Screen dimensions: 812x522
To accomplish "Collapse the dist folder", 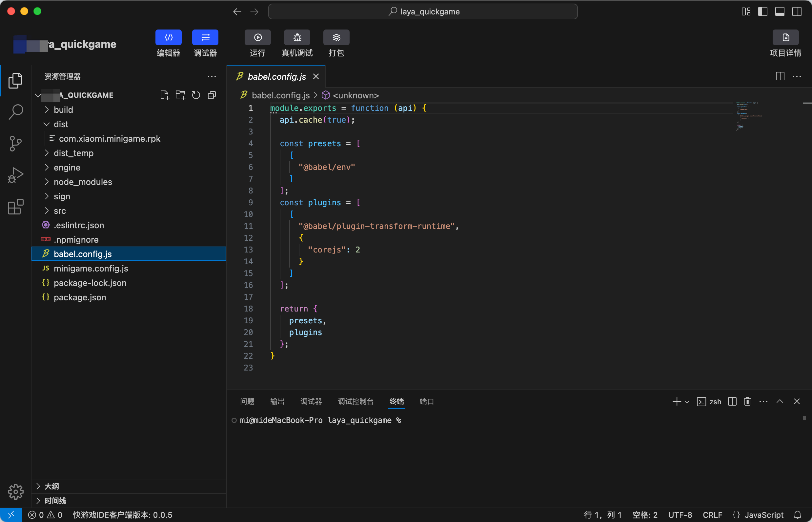I will [61, 124].
